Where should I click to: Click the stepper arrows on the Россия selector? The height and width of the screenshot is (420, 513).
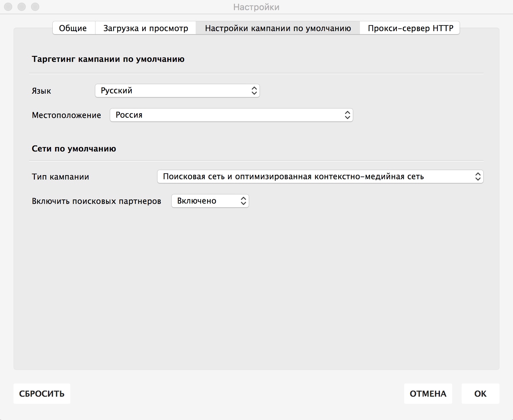pyautogui.click(x=347, y=115)
